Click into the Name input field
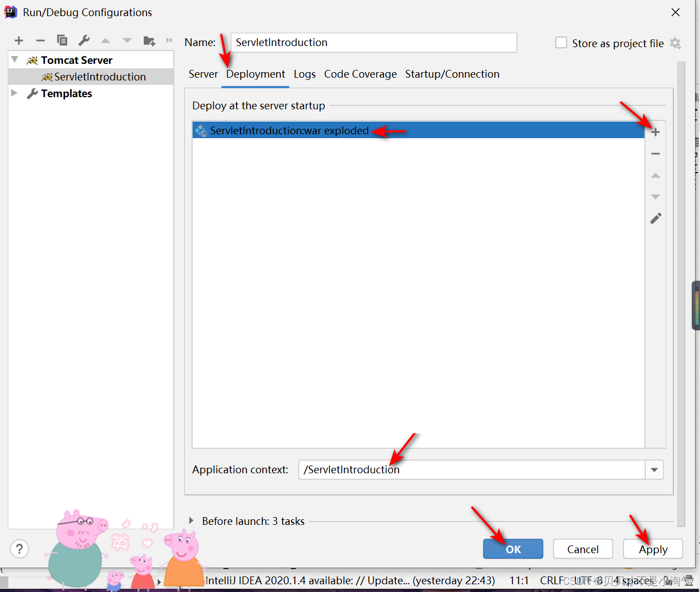This screenshot has width=700, height=592. 374,42
